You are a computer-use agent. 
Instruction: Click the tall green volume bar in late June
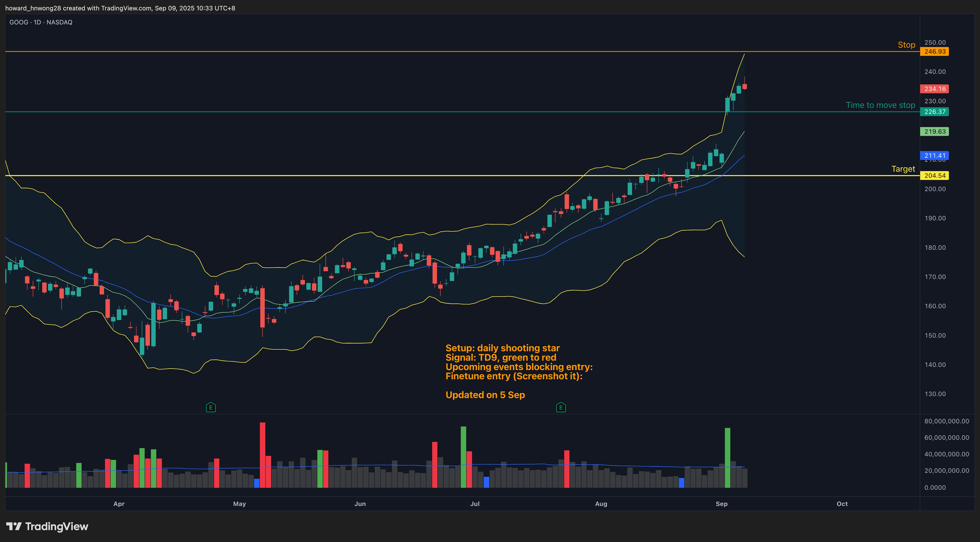(463, 457)
